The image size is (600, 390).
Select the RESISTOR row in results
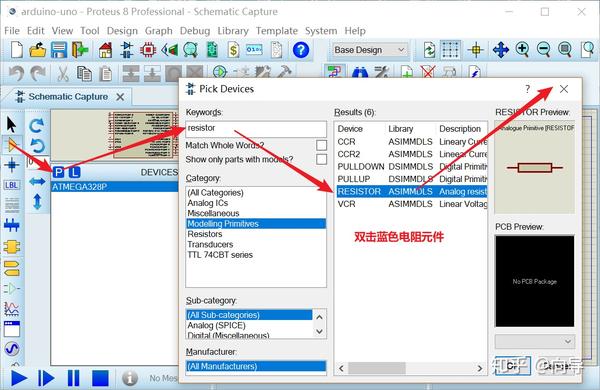pos(411,191)
